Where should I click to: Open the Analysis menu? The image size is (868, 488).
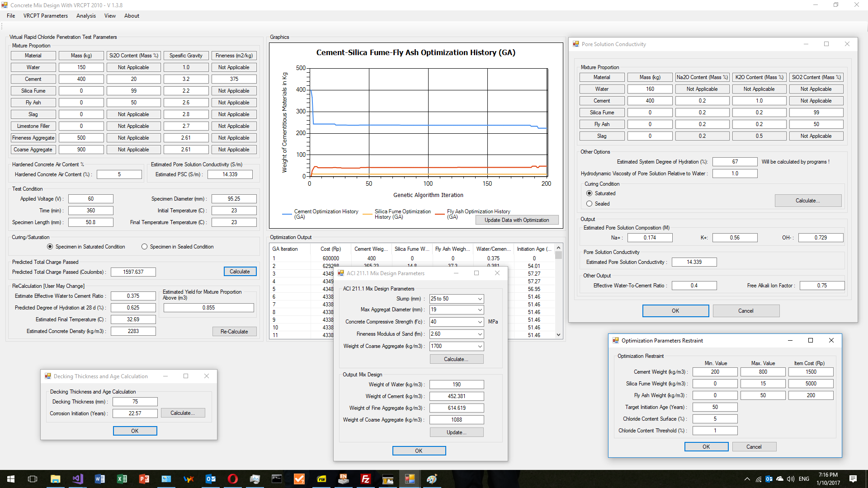pos(86,16)
